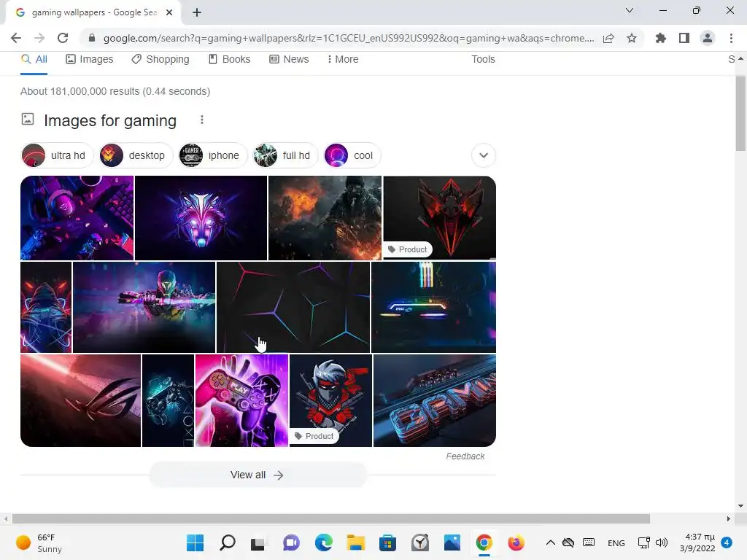Screen dimensions: 747x560
Task: Show hidden system tray icons
Action: [550, 542]
